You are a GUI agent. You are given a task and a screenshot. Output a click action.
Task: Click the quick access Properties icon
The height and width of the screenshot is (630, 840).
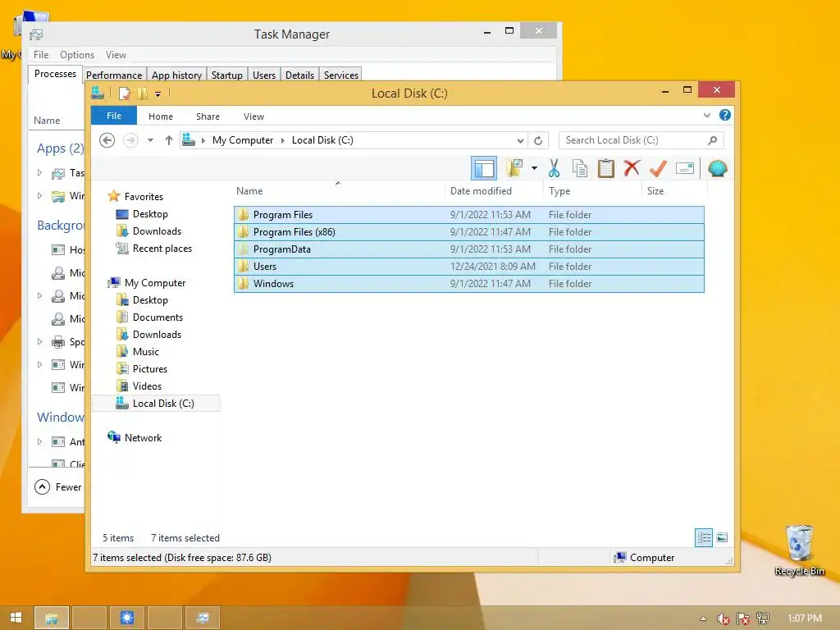pos(125,94)
